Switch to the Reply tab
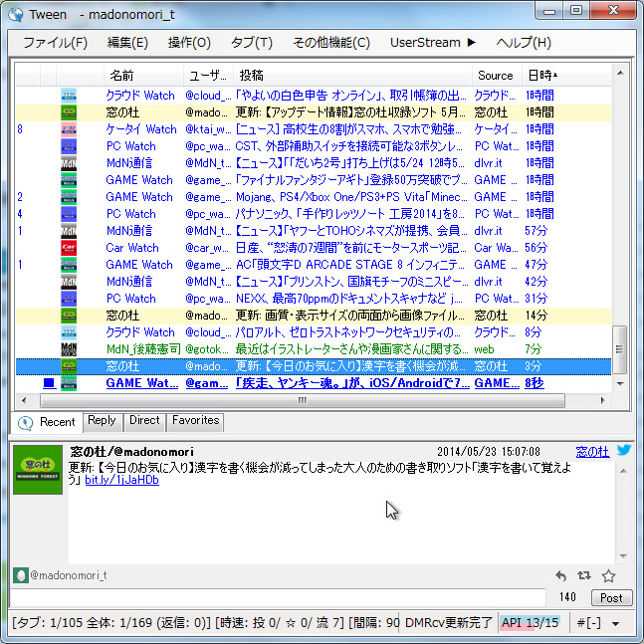 click(102, 421)
